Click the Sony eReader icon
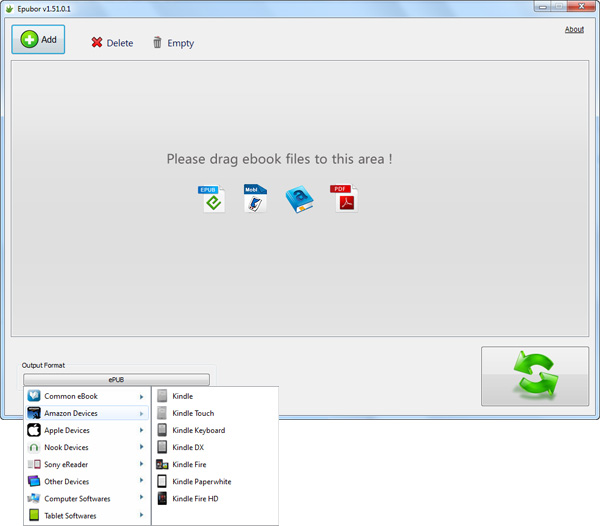Viewport: 600px width, 526px height. click(x=34, y=464)
